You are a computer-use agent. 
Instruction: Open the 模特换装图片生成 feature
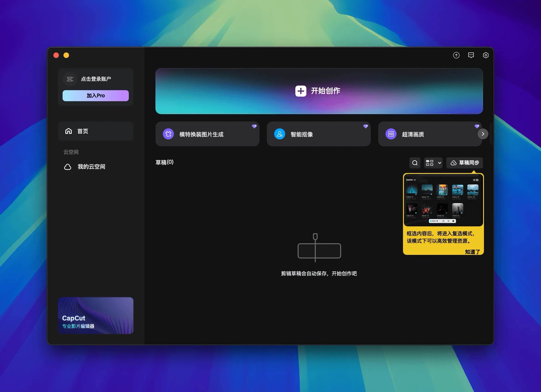(x=207, y=134)
